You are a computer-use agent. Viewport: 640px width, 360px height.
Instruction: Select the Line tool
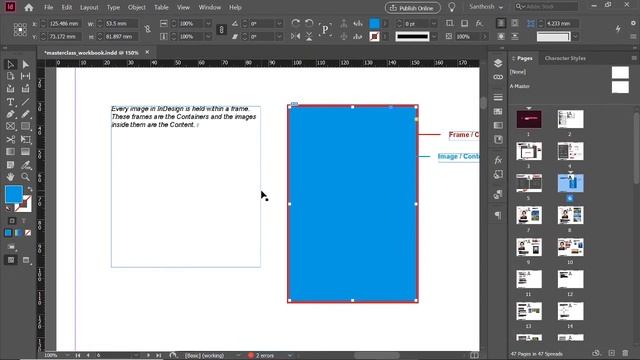tap(26, 102)
